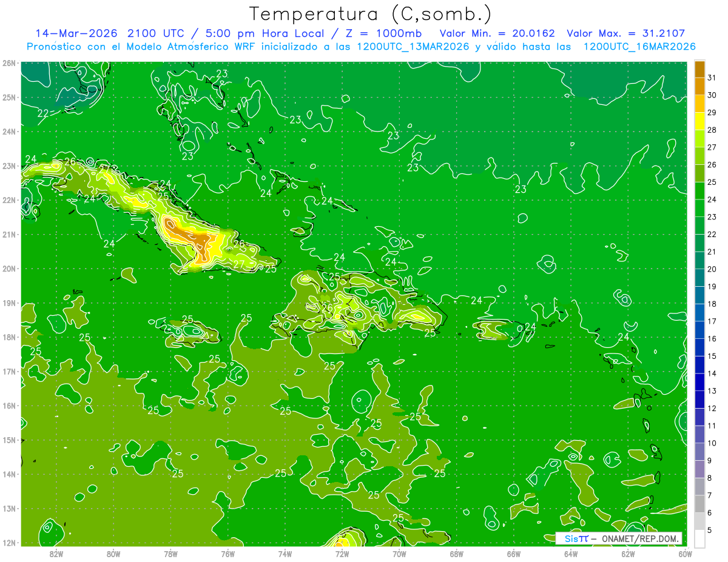Pick the light gray color bar segment between 5 and 6
This screenshot has height=562, width=728.
coord(699,521)
